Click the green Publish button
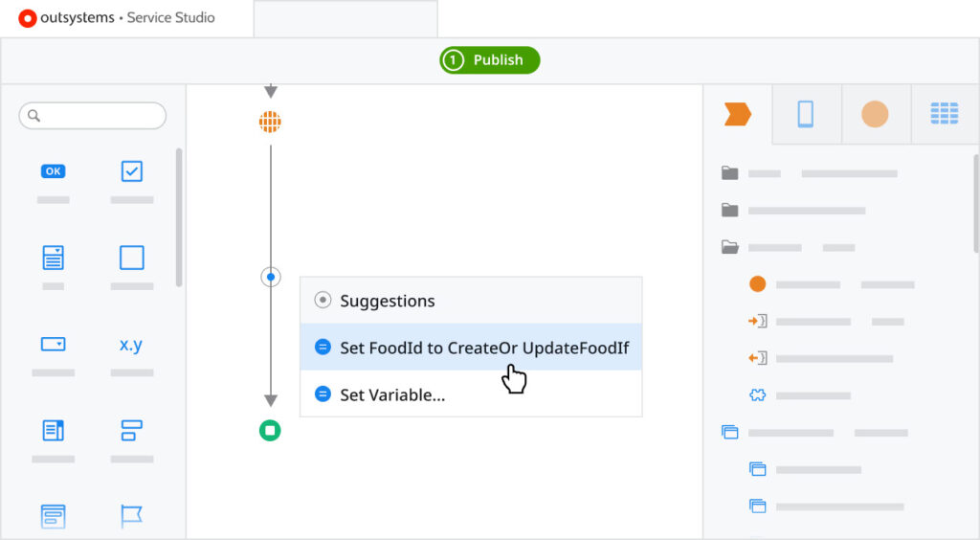 (490, 60)
